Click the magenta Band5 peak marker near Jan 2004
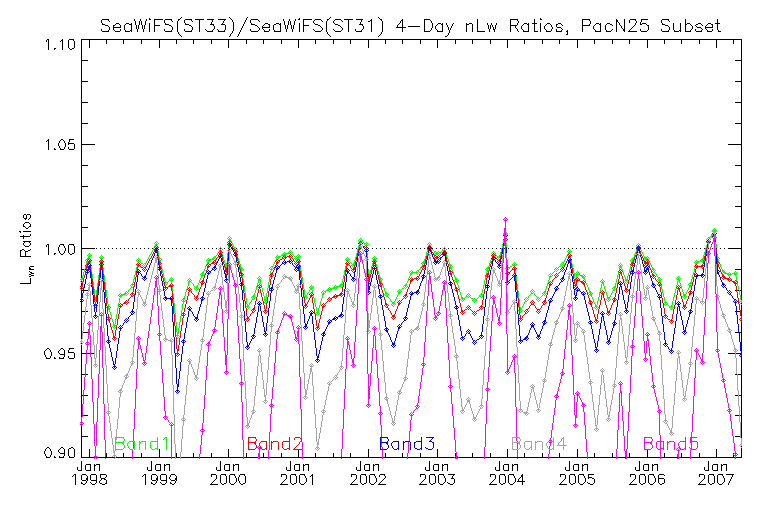768x512 pixels. coord(505,219)
